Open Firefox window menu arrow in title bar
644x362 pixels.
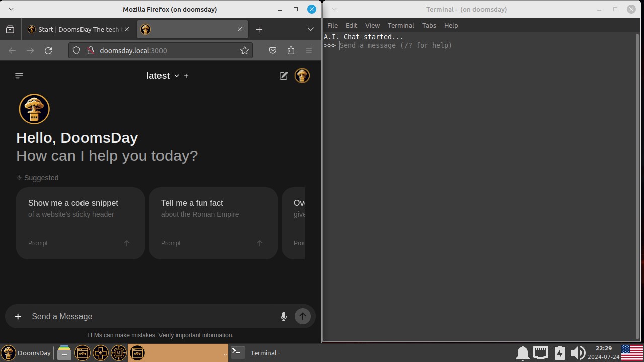[x=11, y=9]
